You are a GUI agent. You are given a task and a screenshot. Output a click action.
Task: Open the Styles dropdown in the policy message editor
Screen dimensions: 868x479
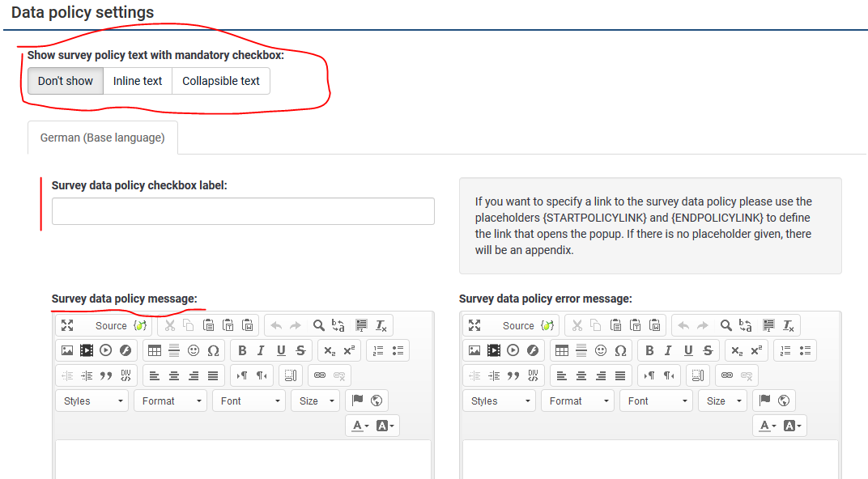[x=92, y=401]
